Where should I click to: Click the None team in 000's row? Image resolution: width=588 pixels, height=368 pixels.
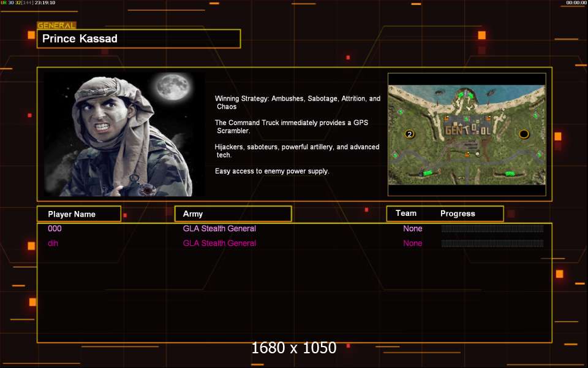(x=412, y=228)
